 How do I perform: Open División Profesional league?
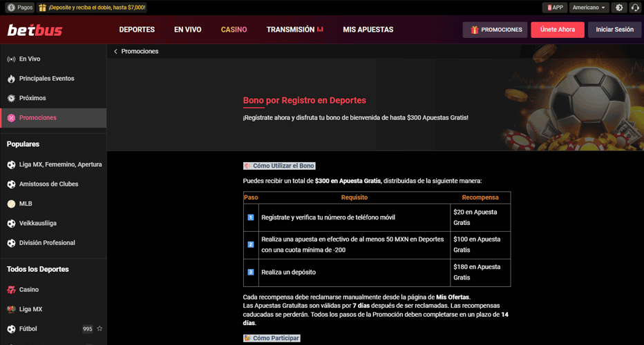click(x=53, y=243)
